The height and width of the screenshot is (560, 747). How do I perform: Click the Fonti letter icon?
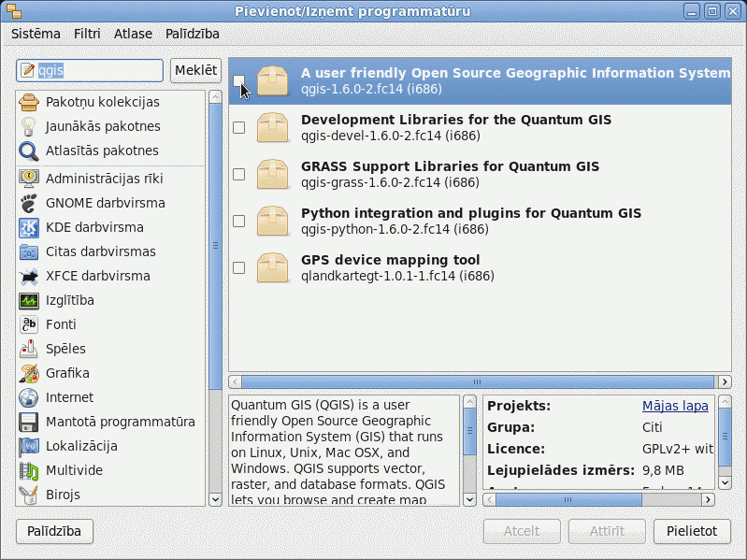pyautogui.click(x=29, y=324)
